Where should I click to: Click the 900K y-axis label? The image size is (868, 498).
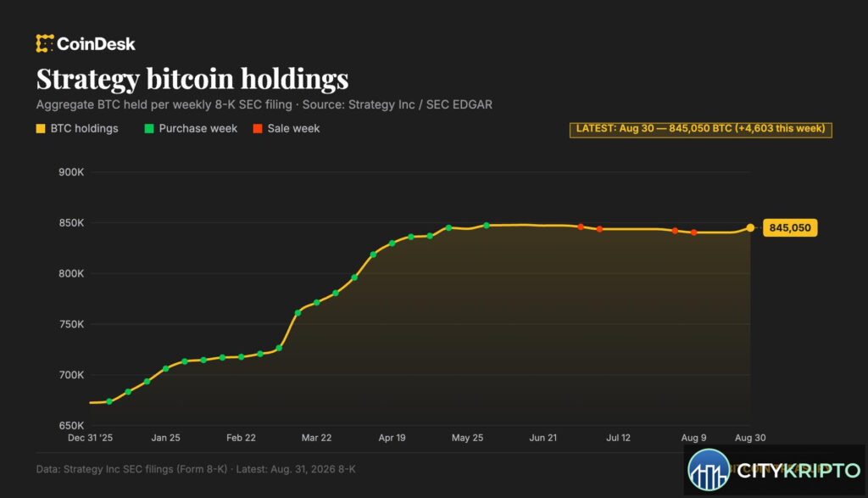(71, 172)
